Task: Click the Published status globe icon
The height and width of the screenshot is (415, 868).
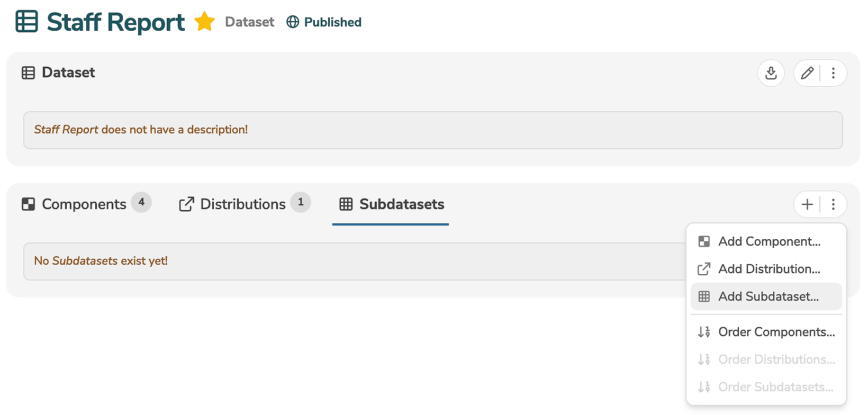Action: pyautogui.click(x=293, y=22)
